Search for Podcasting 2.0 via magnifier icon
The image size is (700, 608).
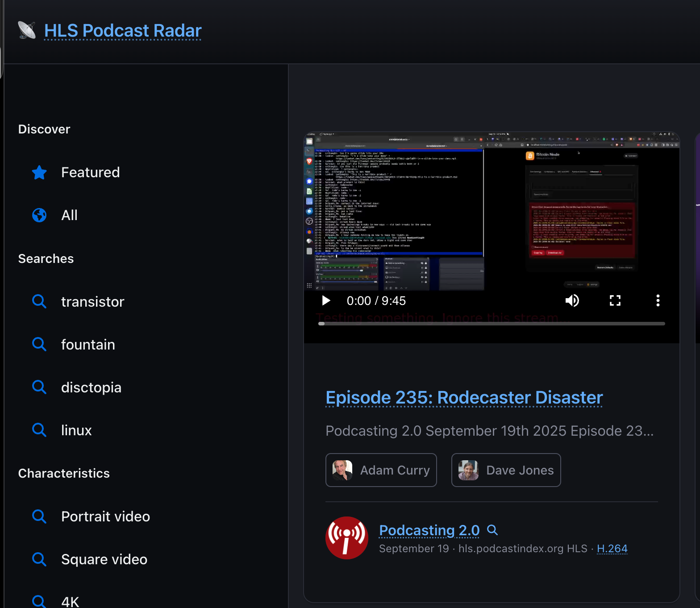point(492,530)
